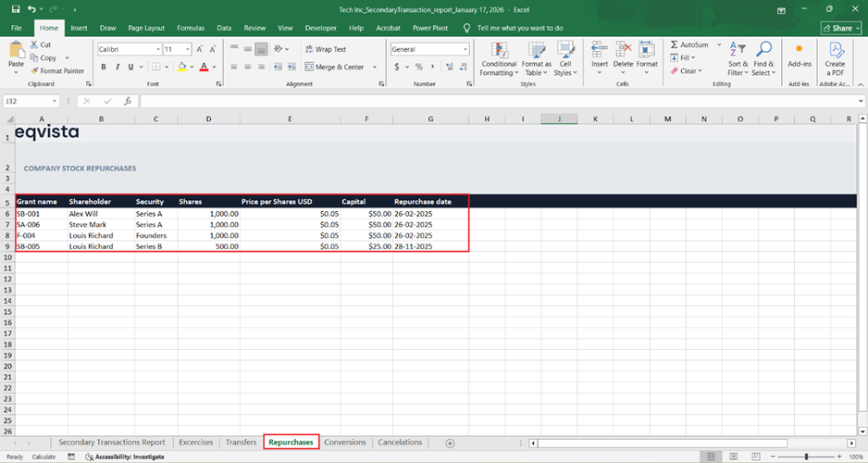Click the Share button
The image size is (868, 463).
coord(840,28)
